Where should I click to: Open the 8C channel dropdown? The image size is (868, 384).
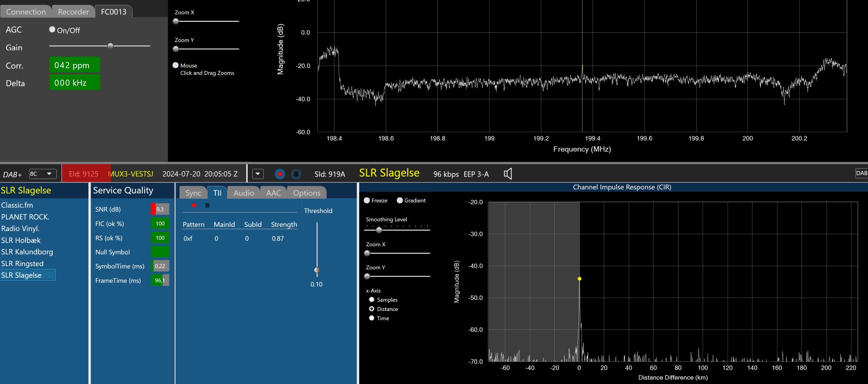(42, 174)
